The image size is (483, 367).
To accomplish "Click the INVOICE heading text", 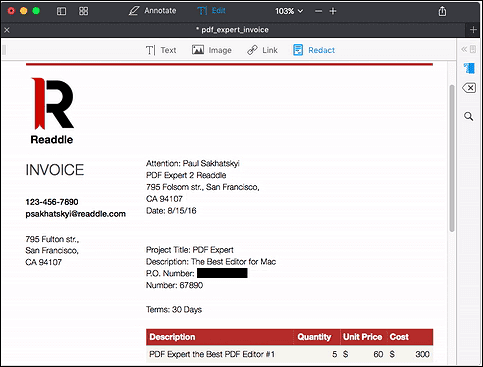I will point(55,170).
